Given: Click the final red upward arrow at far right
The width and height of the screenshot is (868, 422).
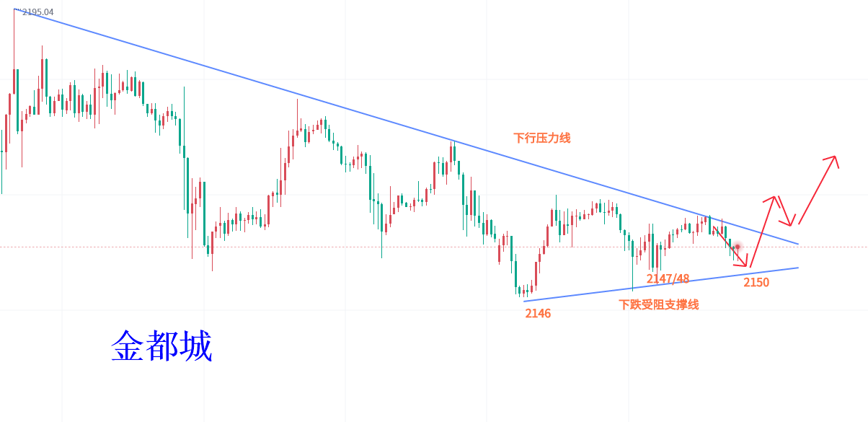Looking at the screenshot, I should pyautogui.click(x=818, y=189).
